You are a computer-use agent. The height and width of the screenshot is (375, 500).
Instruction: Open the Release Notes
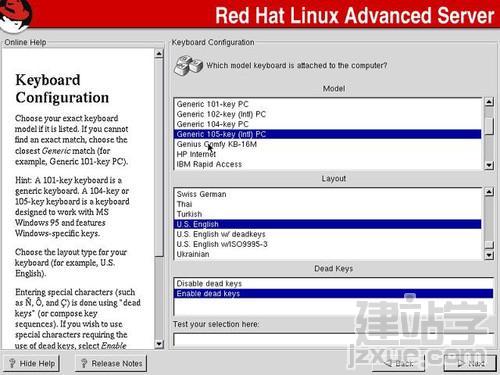(111, 363)
